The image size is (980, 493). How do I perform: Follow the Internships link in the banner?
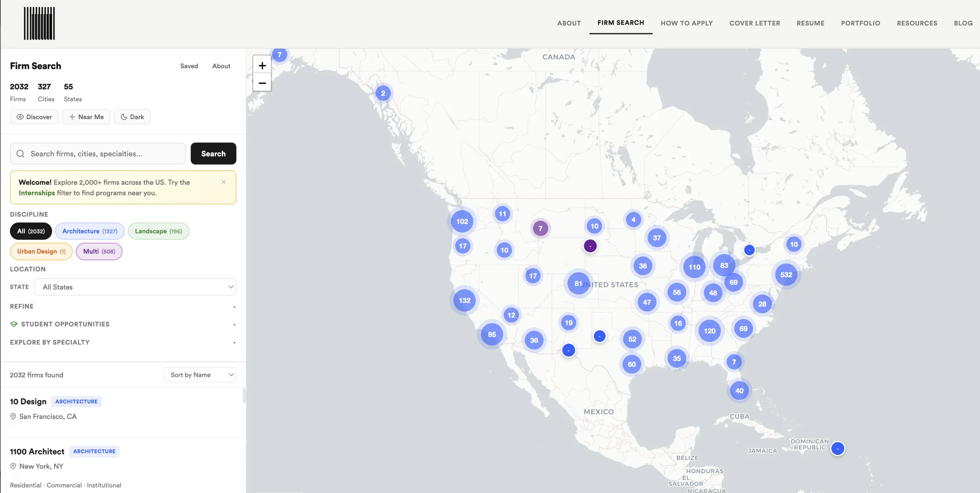point(37,193)
